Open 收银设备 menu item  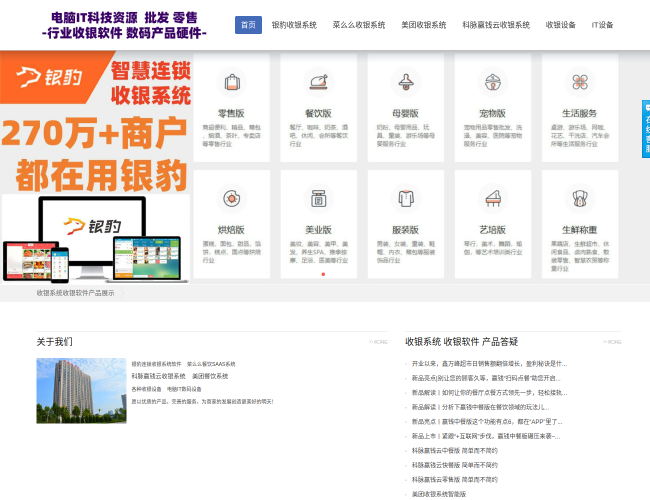(x=561, y=25)
